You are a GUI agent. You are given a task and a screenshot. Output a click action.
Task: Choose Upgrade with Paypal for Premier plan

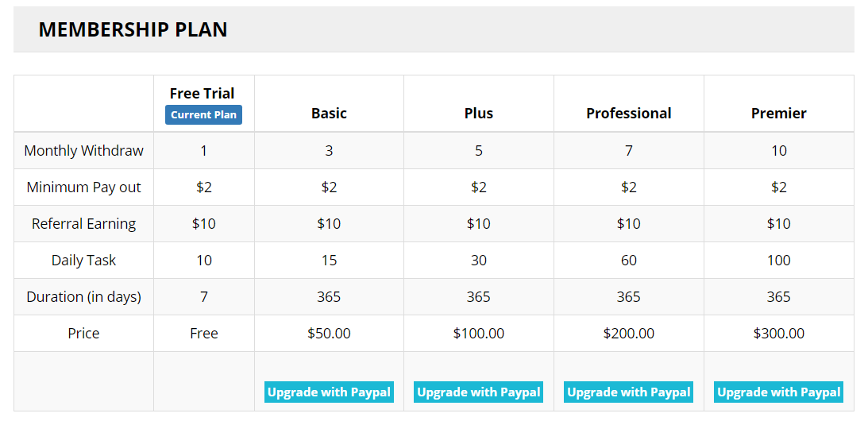779,392
